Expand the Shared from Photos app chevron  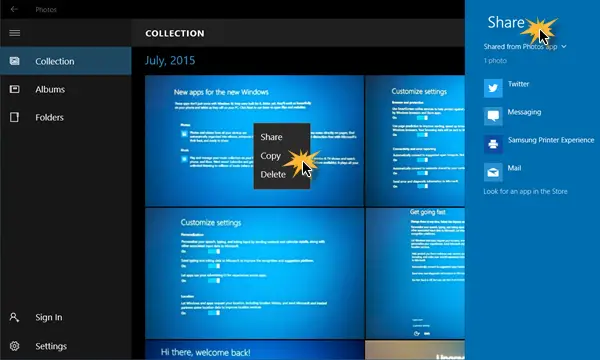click(564, 47)
